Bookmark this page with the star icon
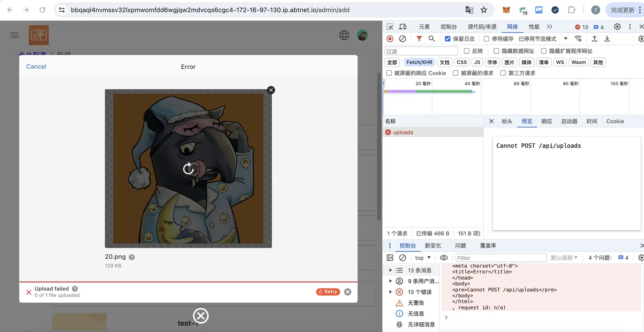The height and width of the screenshot is (332, 644). click(x=484, y=10)
